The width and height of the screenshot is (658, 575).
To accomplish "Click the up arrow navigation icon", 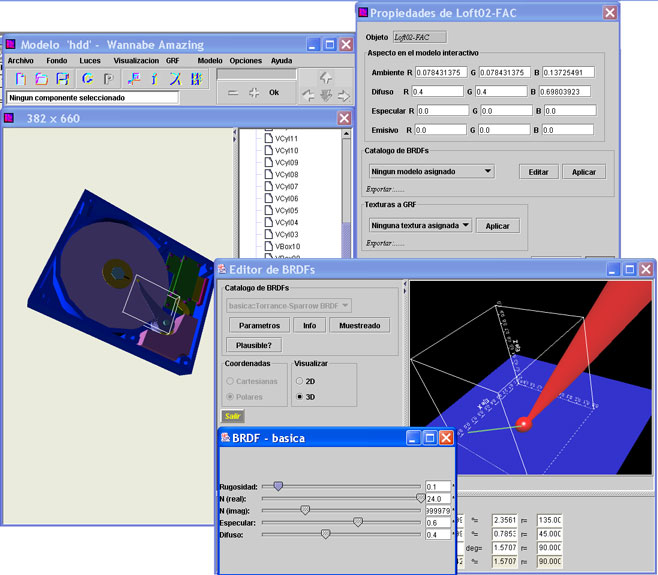I will (326, 78).
